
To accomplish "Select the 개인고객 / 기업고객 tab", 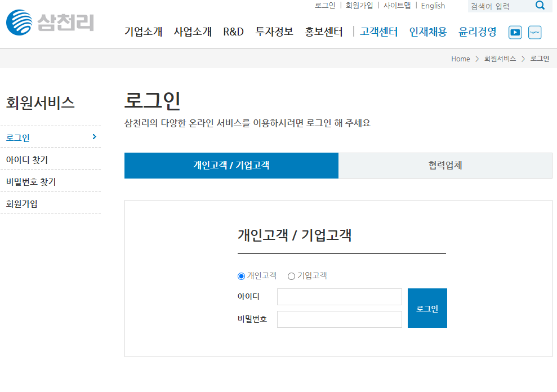I will pyautogui.click(x=231, y=165).
